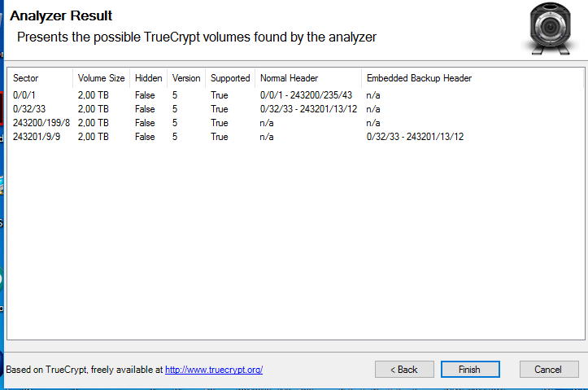The image size is (588, 390).
Task: Go back with the < Back button
Action: pos(404,370)
